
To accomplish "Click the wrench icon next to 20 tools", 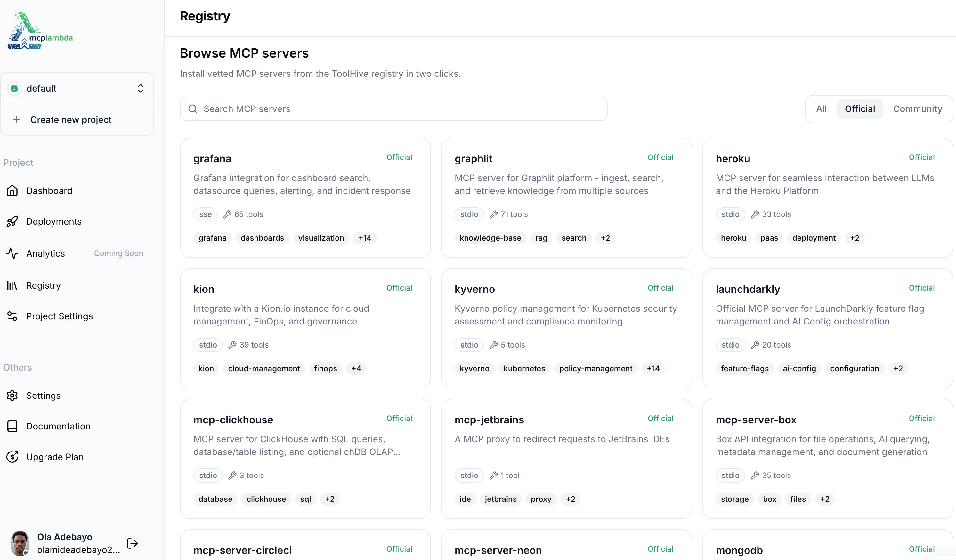I will pos(755,345).
